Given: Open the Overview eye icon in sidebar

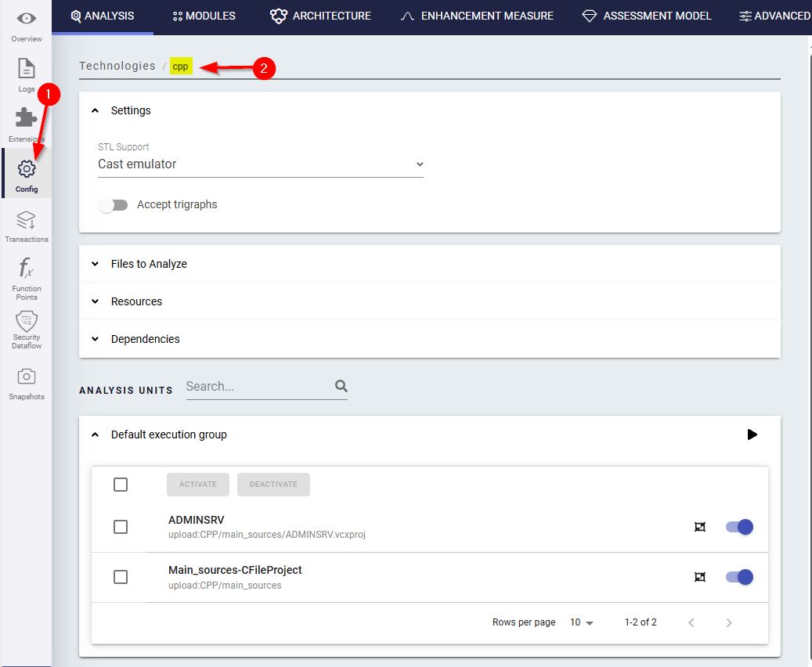Looking at the screenshot, I should coord(27,20).
